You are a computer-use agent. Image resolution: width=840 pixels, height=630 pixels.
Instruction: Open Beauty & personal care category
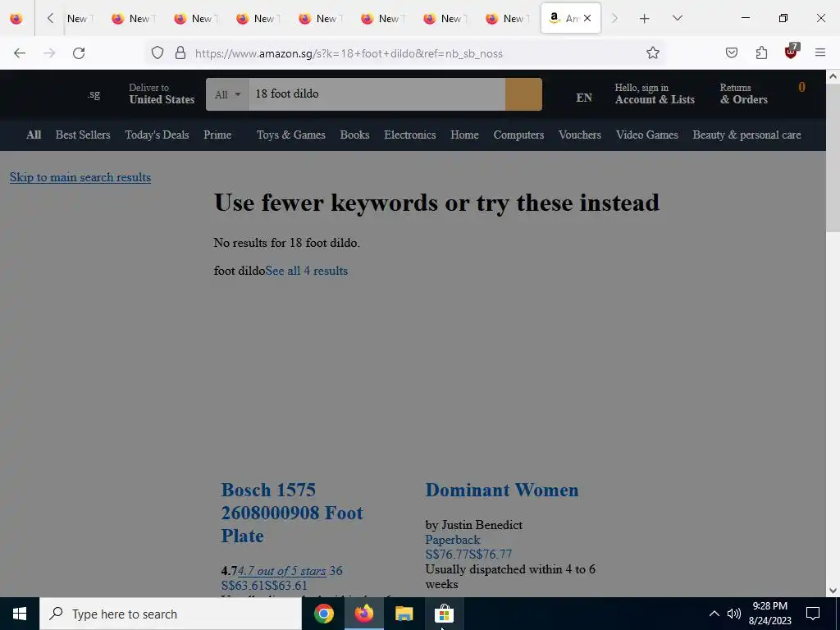click(x=746, y=135)
